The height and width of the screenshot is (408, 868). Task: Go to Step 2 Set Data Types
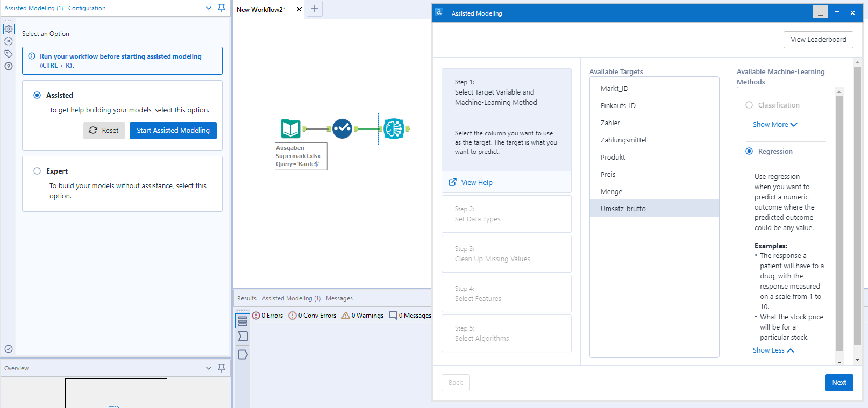click(x=507, y=214)
